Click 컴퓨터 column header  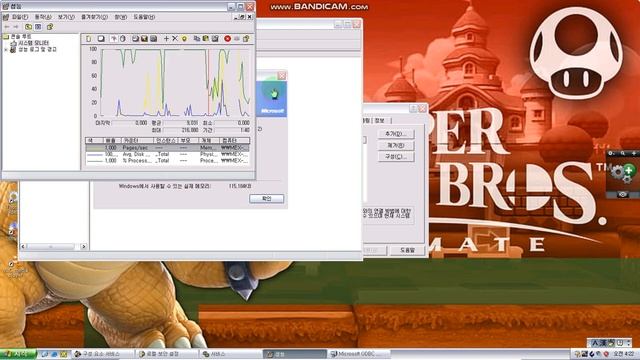point(234,140)
